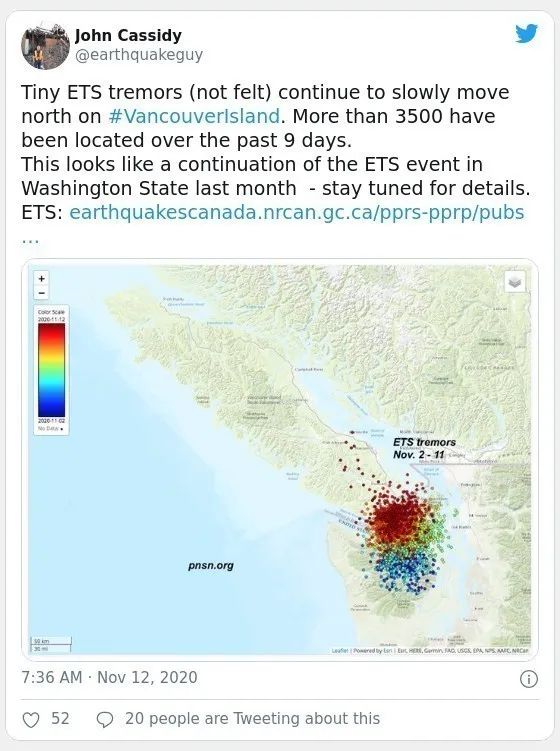Zoom out the map with minus button

(42, 292)
